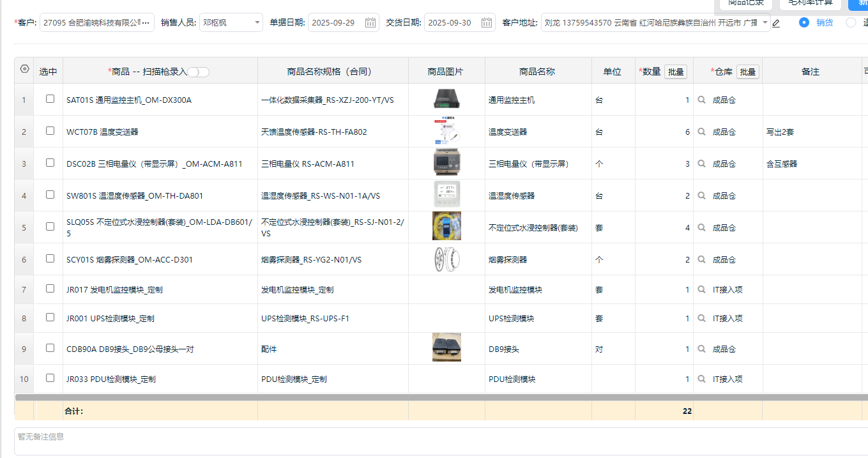Select the 销货 radio button
Viewport: 868px width, 458px height.
804,22
